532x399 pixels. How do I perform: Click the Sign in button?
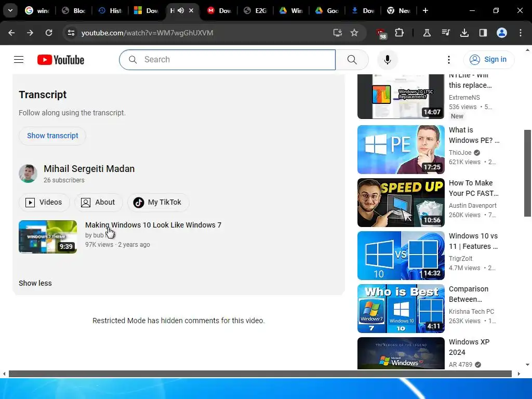click(x=488, y=60)
